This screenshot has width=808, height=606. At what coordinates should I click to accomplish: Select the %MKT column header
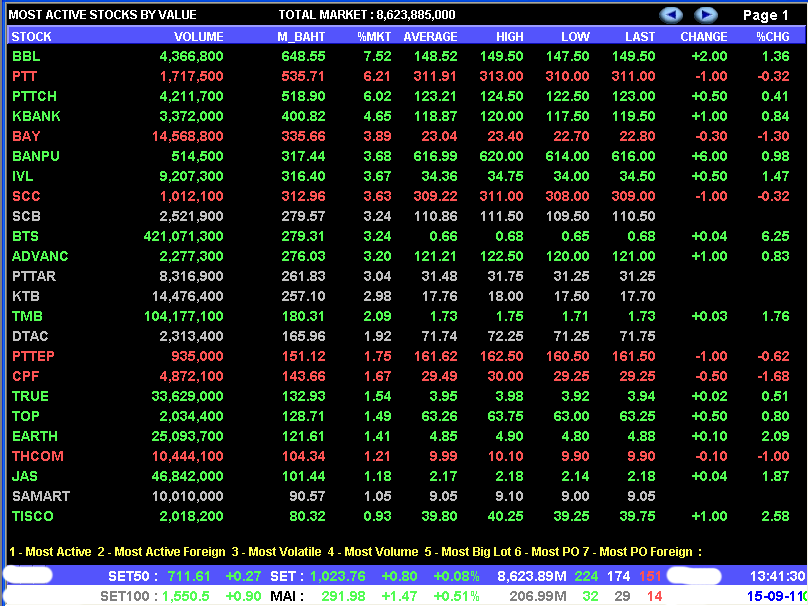[375, 37]
